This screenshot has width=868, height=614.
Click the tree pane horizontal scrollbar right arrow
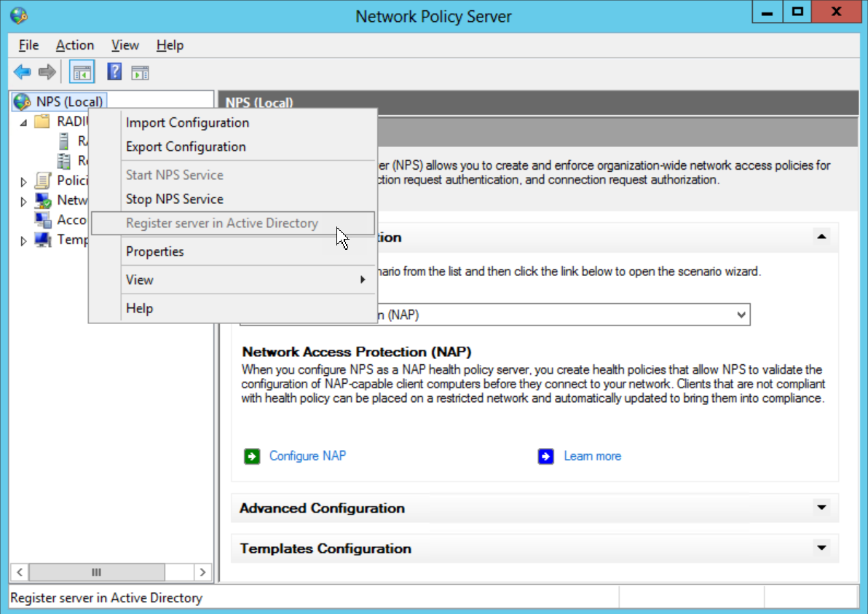point(202,572)
